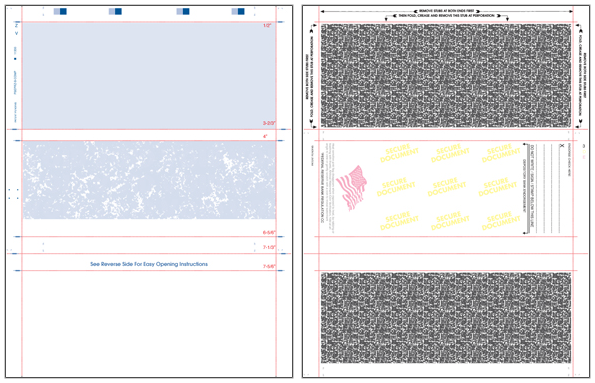The height and width of the screenshot is (383, 595).
Task: Click the red 3-2/3" measurement label
Action: (269, 123)
